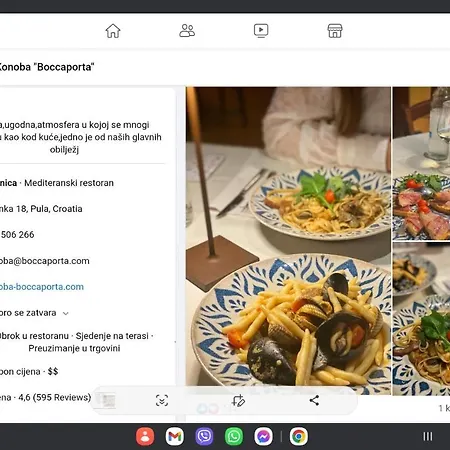Launch WhatsApp from the taskbar
This screenshot has height=450, width=450.
[234, 436]
